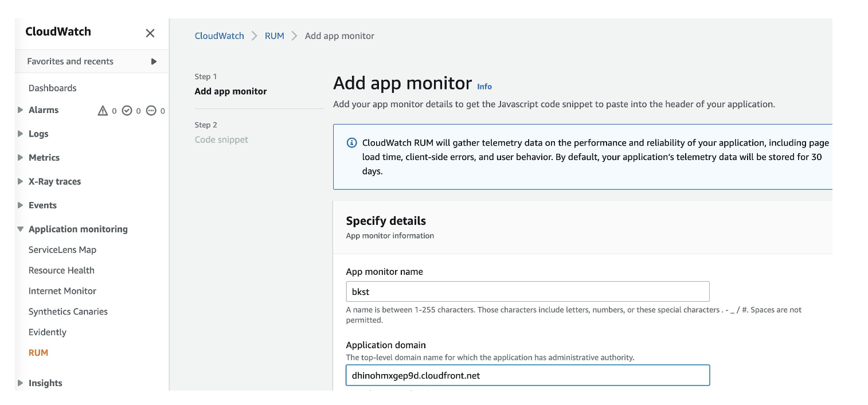Viewport: 868px width, 405px height.
Task: Click the Application domain input field
Action: [x=527, y=375]
